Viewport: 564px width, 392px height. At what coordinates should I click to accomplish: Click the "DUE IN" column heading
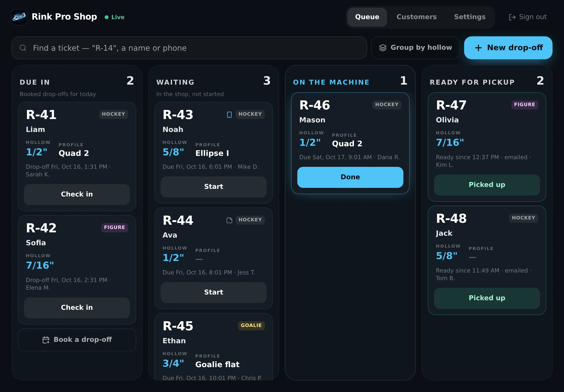(x=35, y=82)
